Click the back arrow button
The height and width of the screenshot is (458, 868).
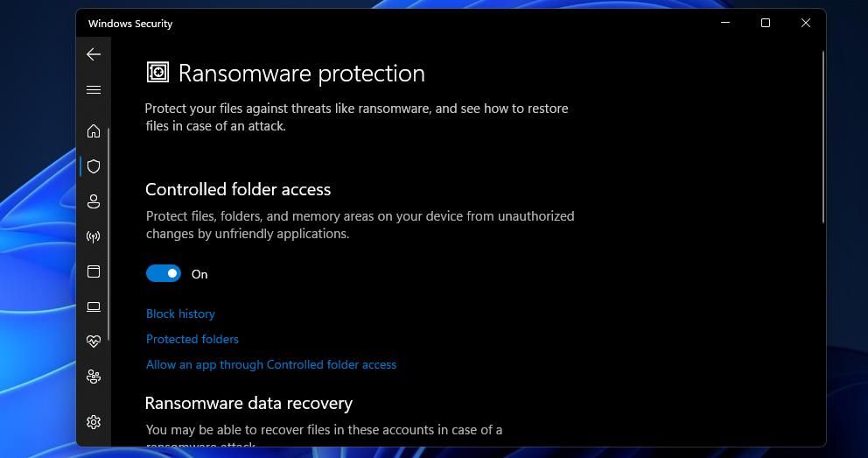coord(94,54)
